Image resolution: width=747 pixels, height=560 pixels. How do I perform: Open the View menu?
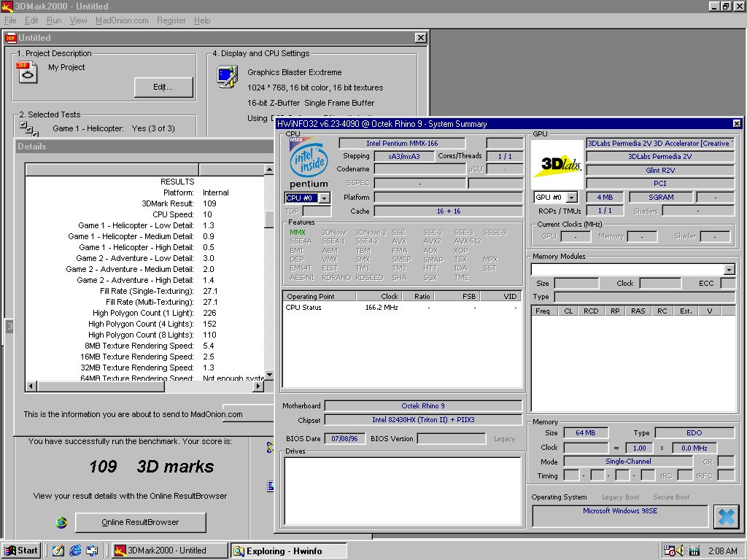[78, 20]
